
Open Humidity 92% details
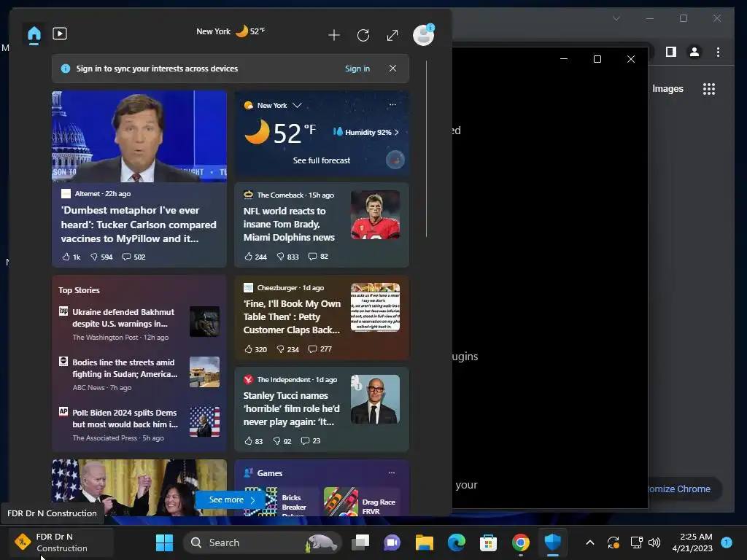coord(366,132)
